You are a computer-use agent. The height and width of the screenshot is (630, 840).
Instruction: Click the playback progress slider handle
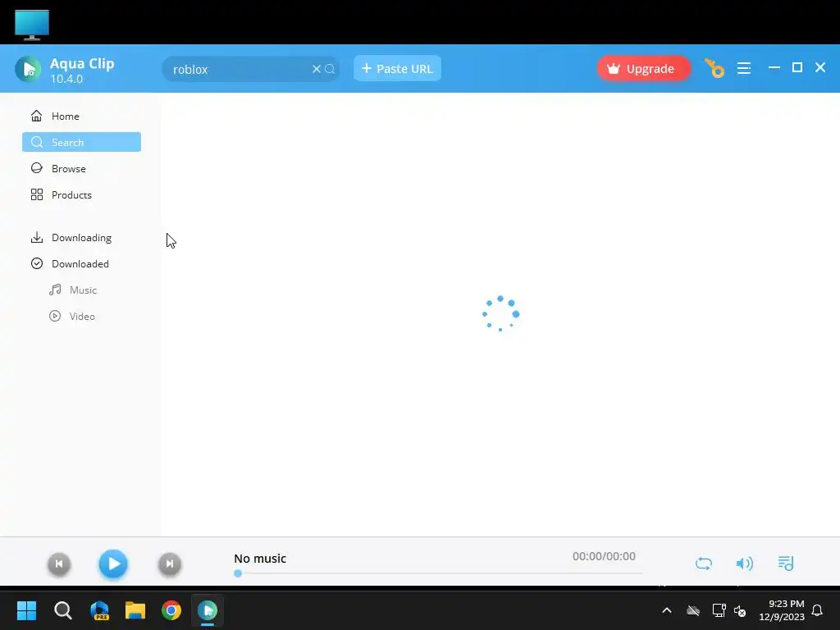click(238, 573)
